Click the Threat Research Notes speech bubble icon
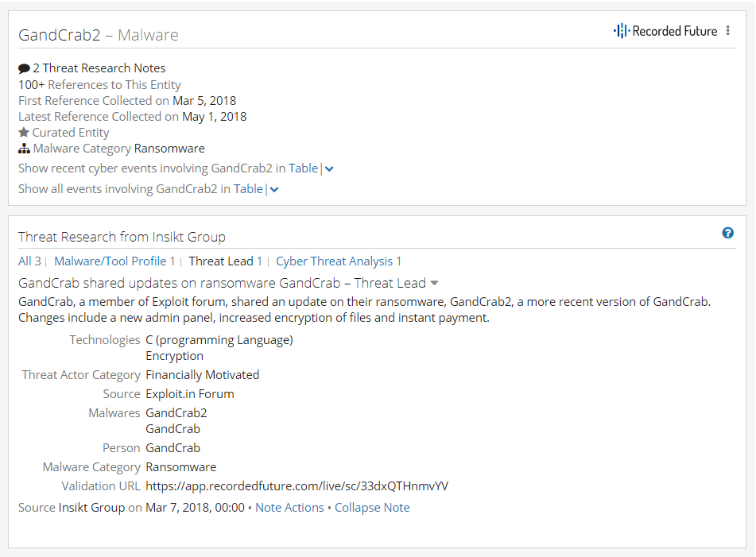Image resolution: width=756 pixels, height=557 pixels. pyautogui.click(x=24, y=68)
